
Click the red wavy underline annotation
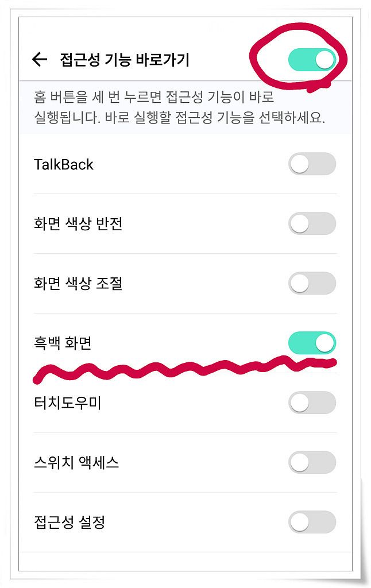click(184, 369)
